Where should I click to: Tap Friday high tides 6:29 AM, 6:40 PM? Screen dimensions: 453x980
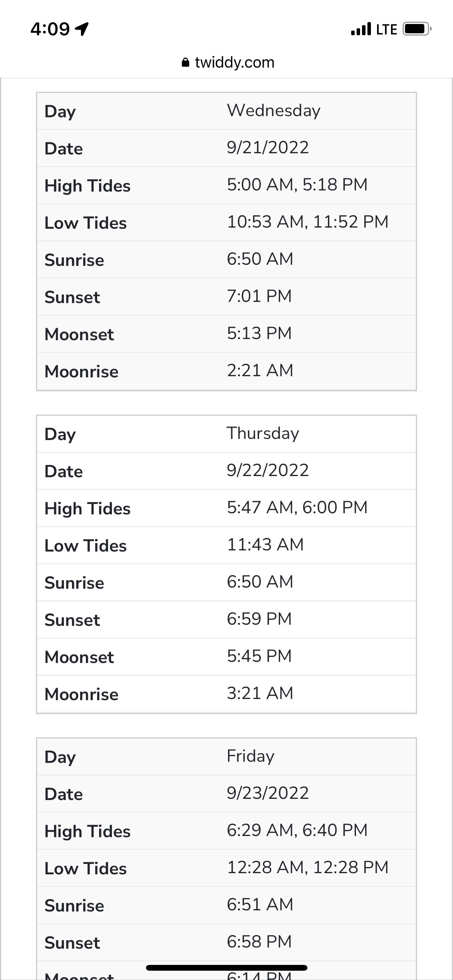(297, 831)
